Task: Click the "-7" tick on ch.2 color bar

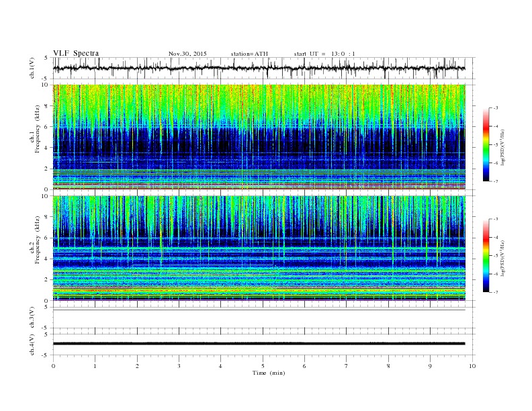Action: [x=495, y=292]
